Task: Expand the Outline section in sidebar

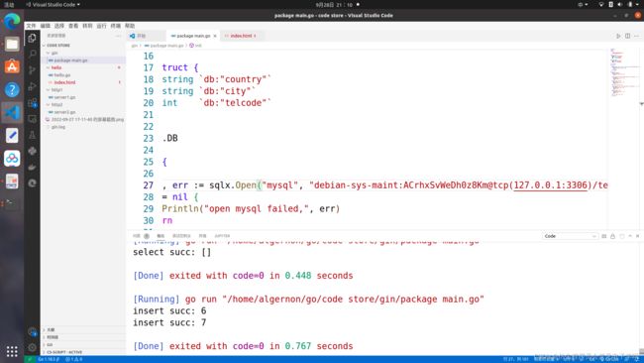Action: point(83,329)
